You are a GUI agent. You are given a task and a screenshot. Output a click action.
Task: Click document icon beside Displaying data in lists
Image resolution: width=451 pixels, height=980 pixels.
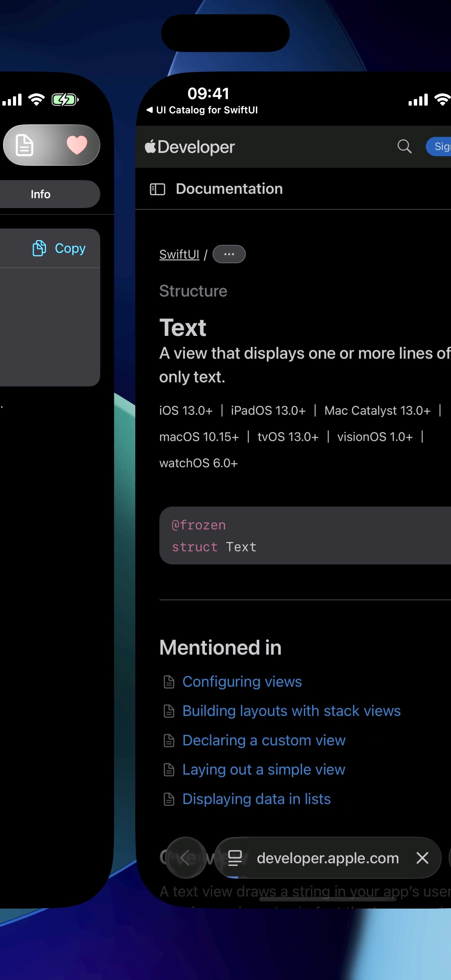point(169,799)
